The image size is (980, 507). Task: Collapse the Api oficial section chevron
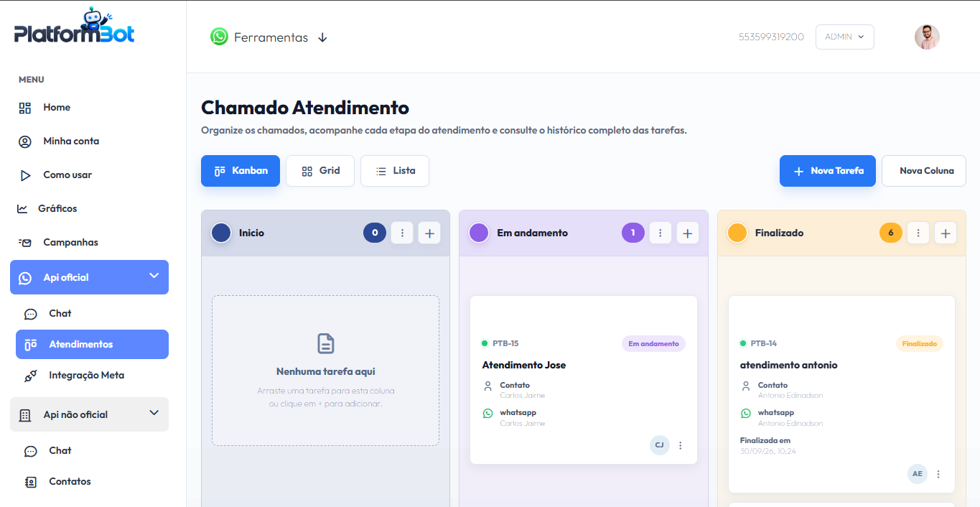pos(154,276)
